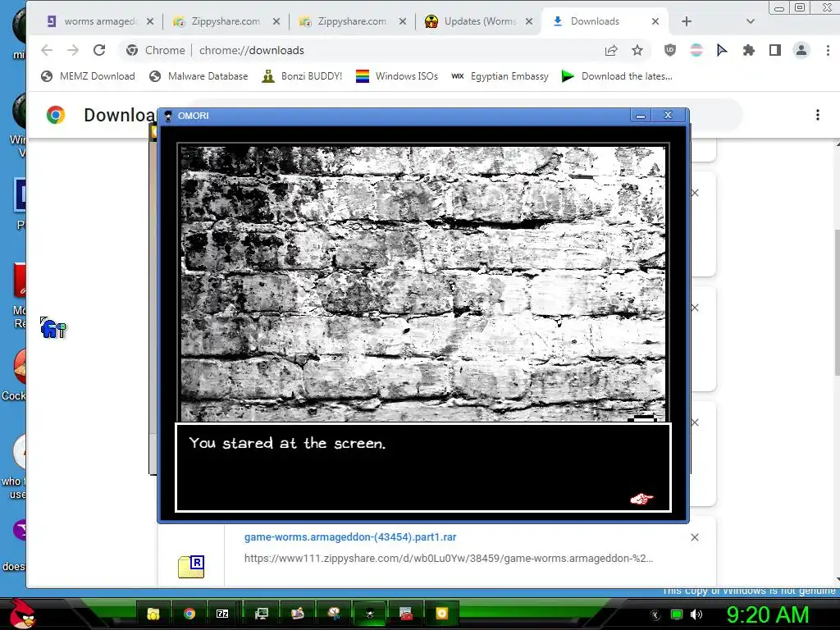840x630 pixels.
Task: Open the Bonzi BUDDY! bookmark
Action: point(302,76)
